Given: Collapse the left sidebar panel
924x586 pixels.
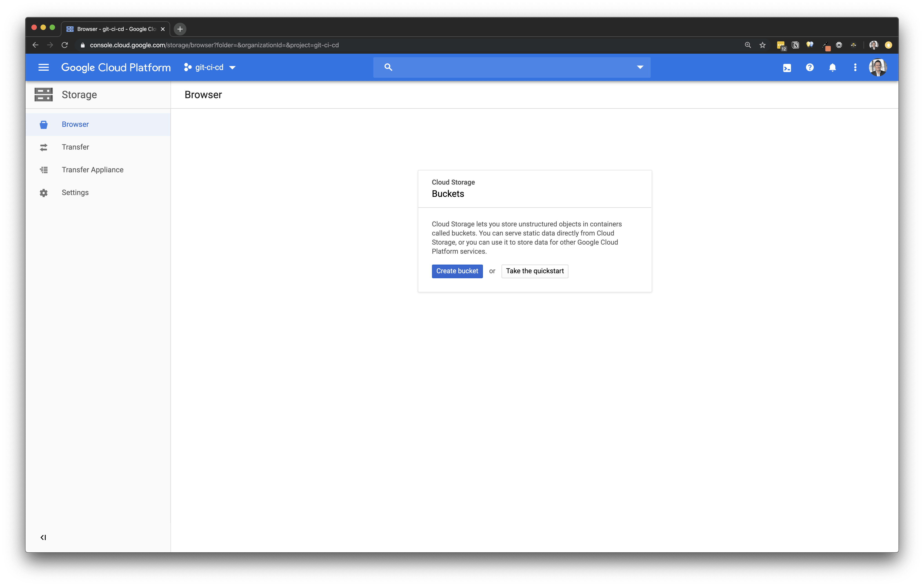Looking at the screenshot, I should 43,538.
